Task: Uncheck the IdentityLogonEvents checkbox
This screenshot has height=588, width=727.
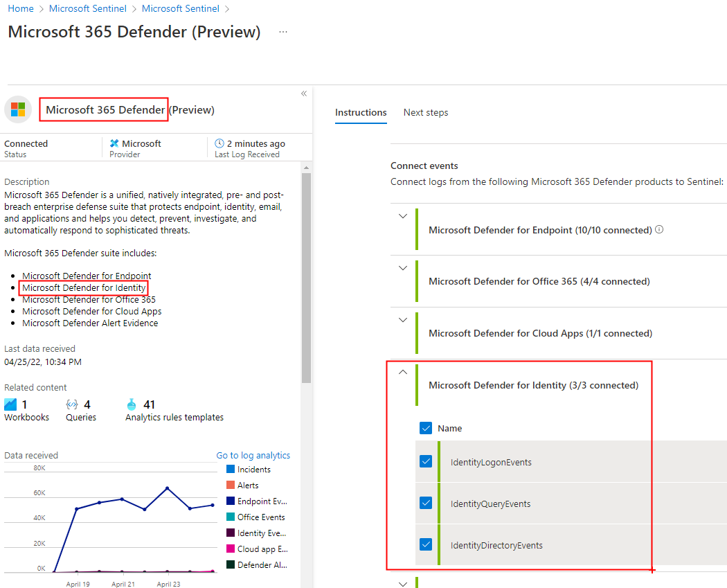Action: pos(426,461)
